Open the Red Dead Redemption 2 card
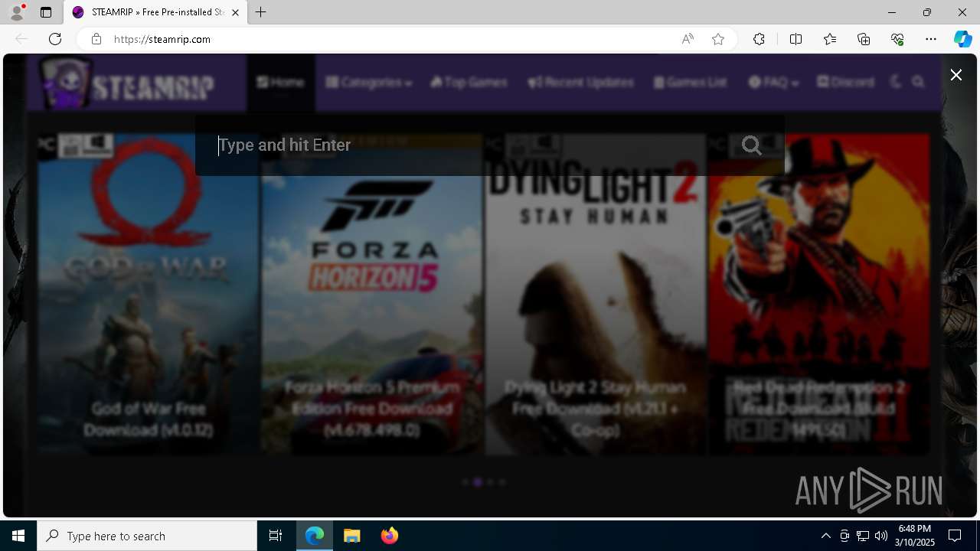The height and width of the screenshot is (551, 980). [x=819, y=294]
